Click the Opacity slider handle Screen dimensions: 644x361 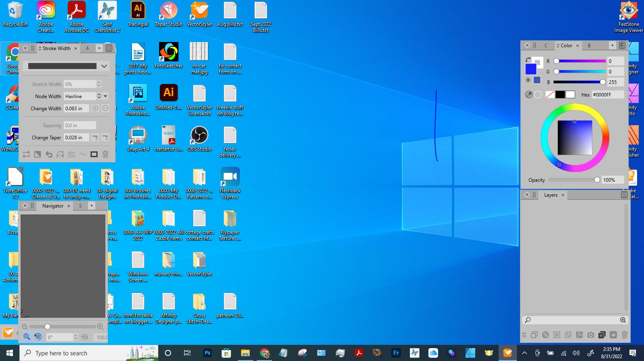tap(597, 180)
